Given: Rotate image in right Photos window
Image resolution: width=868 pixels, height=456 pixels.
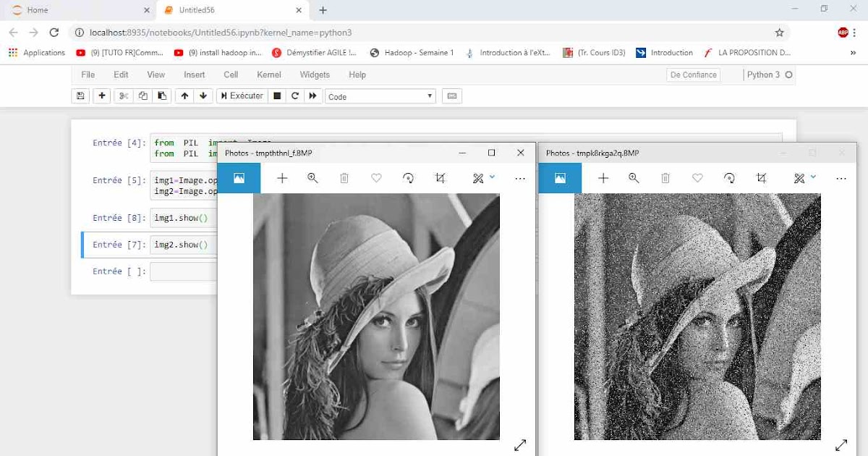Looking at the screenshot, I should 729,178.
